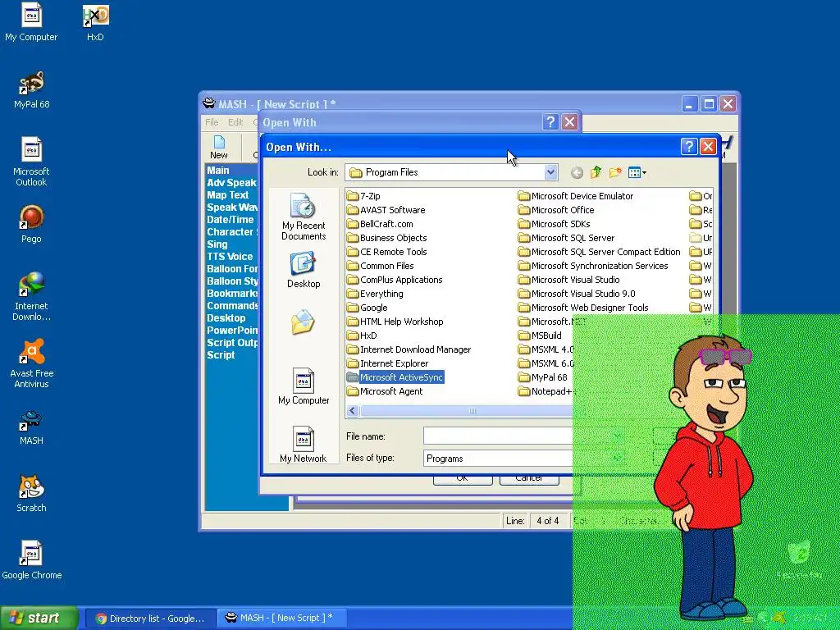The height and width of the screenshot is (630, 840).
Task: Select the MyPal 68 desktop shortcut
Action: pos(32,90)
